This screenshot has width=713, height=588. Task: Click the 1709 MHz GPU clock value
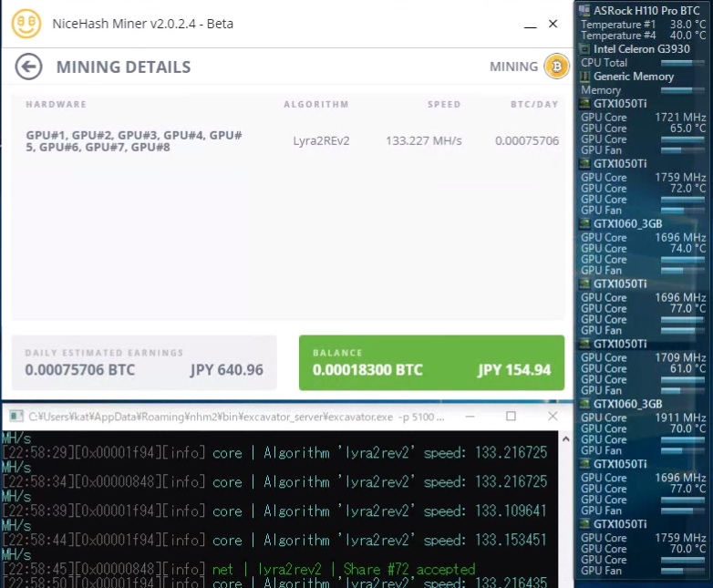pyautogui.click(x=680, y=357)
